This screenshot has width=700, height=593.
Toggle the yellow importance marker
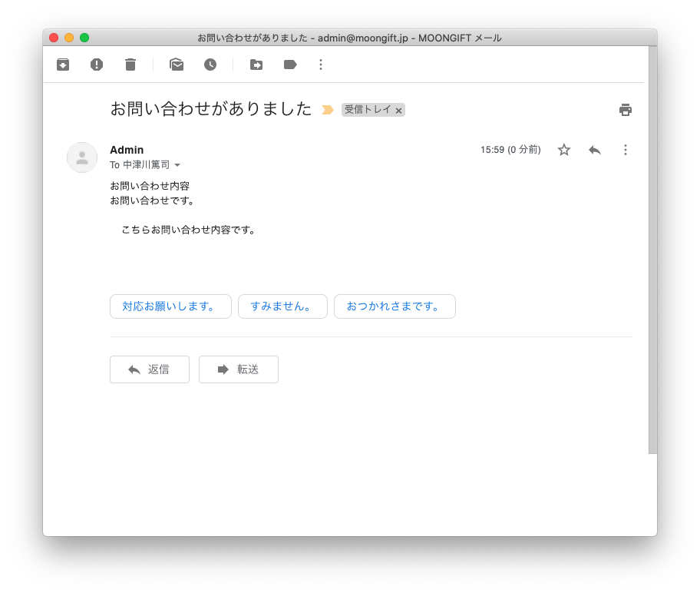[327, 110]
